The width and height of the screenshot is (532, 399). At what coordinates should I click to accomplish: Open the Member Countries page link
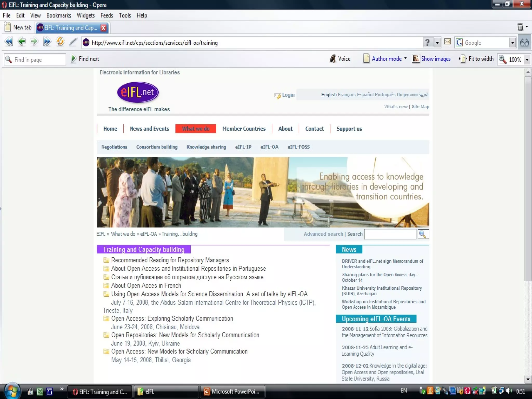244,129
